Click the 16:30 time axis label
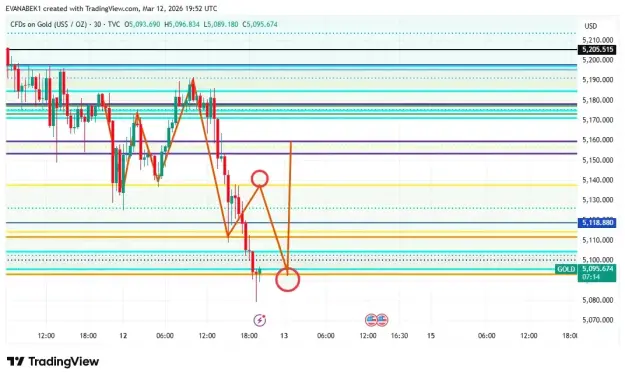 click(x=399, y=336)
